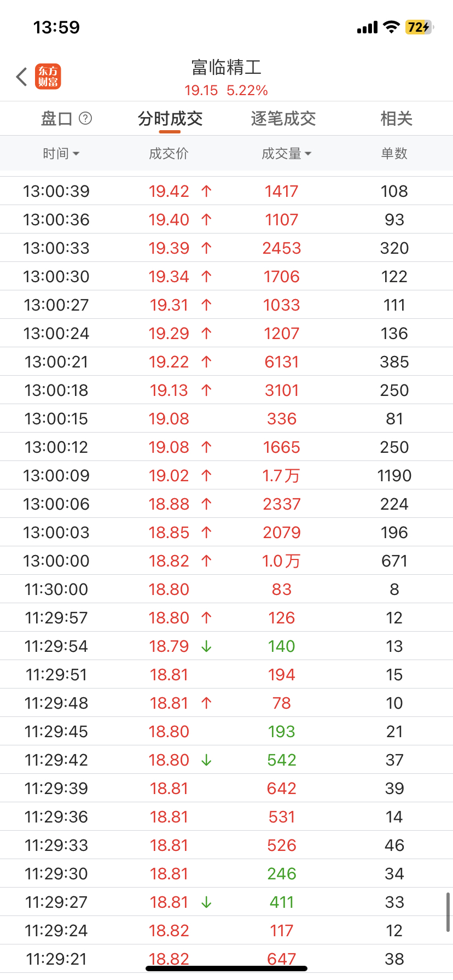Click the vertical scrollbar indicator
This screenshot has width=453, height=980.
pos(448,912)
